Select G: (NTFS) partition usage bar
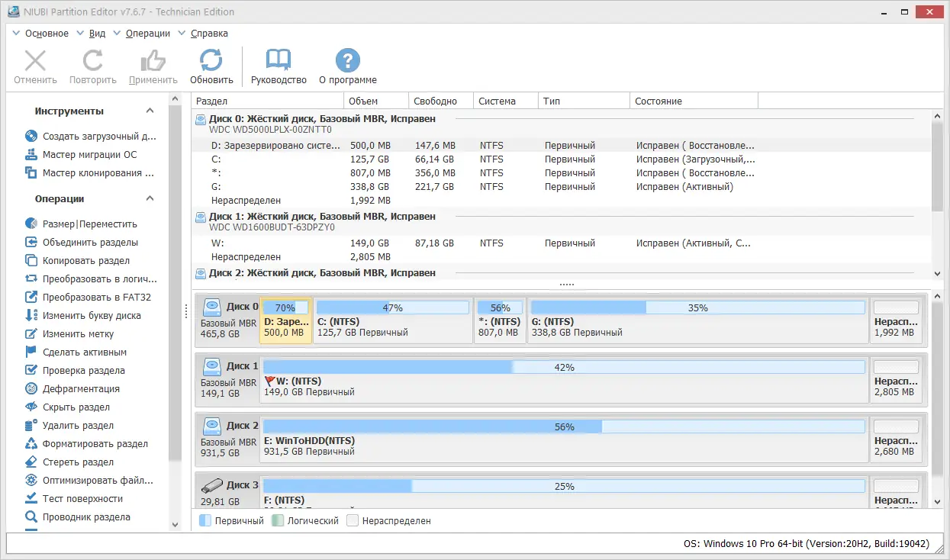This screenshot has height=560, width=950. coord(698,307)
